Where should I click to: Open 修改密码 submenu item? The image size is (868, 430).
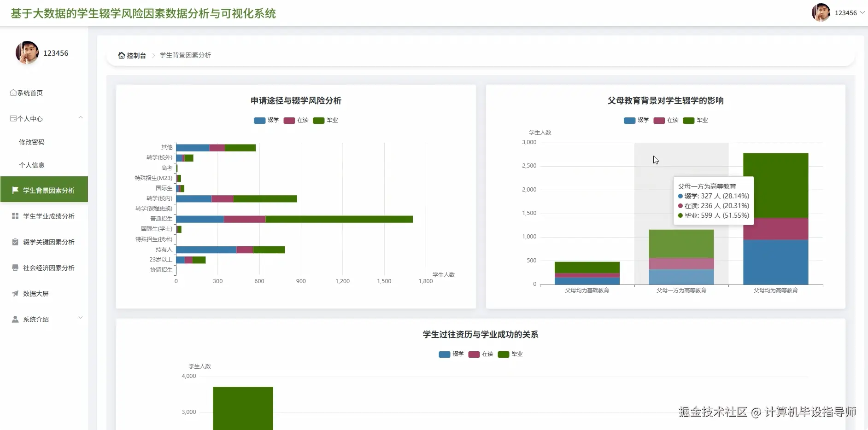click(32, 142)
